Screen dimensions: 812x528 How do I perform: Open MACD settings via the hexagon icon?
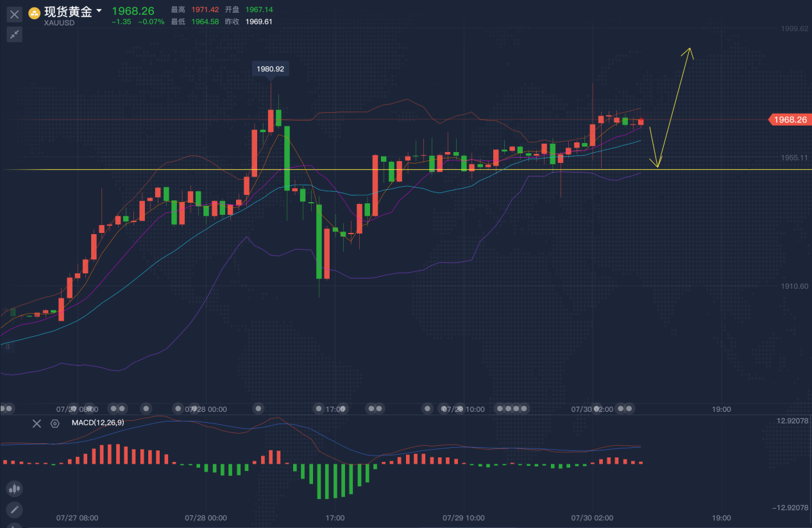[55, 423]
